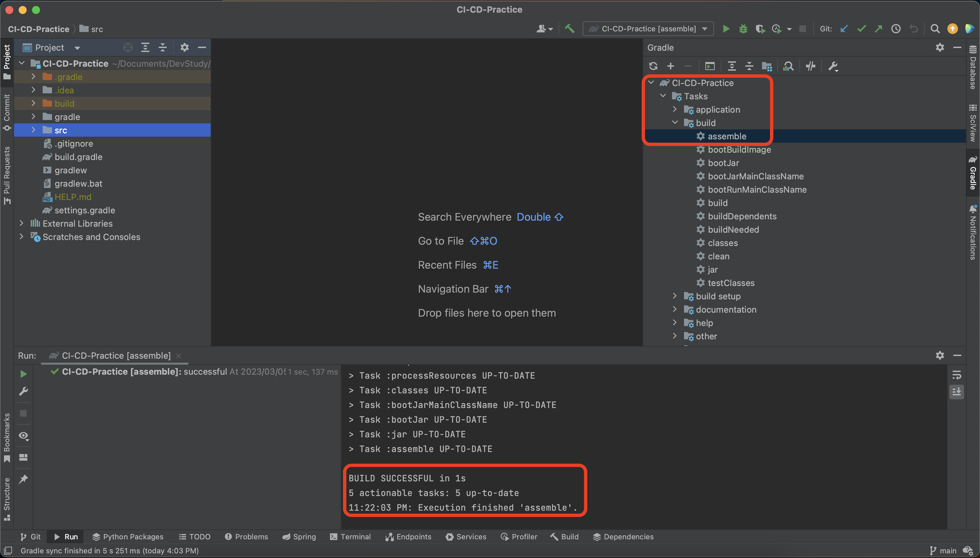The image size is (980, 558).
Task: Click the Debug bug icon
Action: pyautogui.click(x=743, y=29)
